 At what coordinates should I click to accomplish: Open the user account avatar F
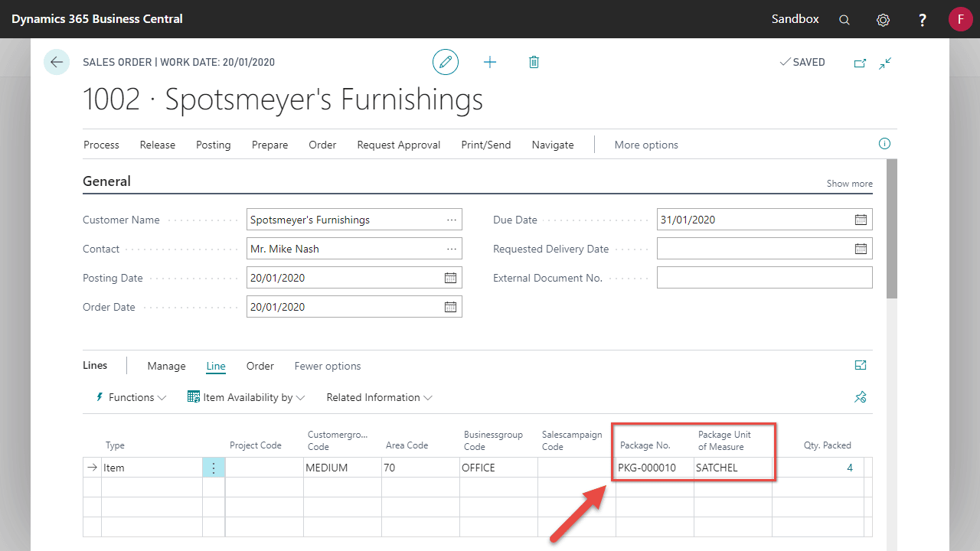tap(960, 19)
